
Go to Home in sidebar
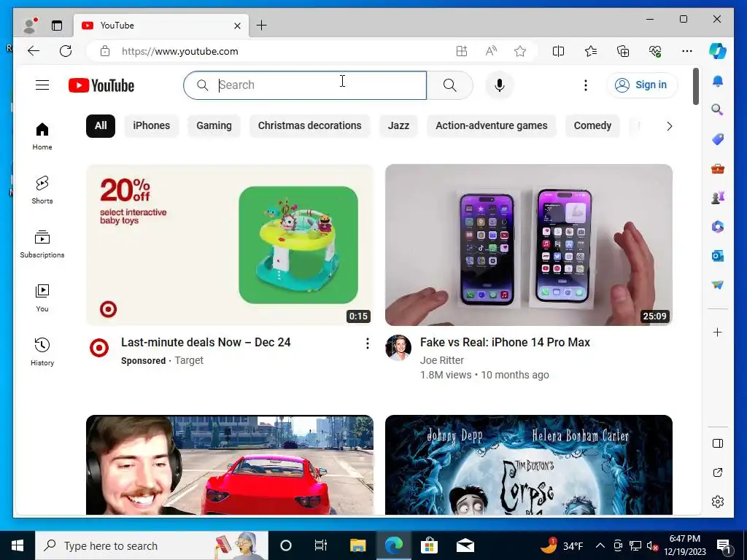42,136
